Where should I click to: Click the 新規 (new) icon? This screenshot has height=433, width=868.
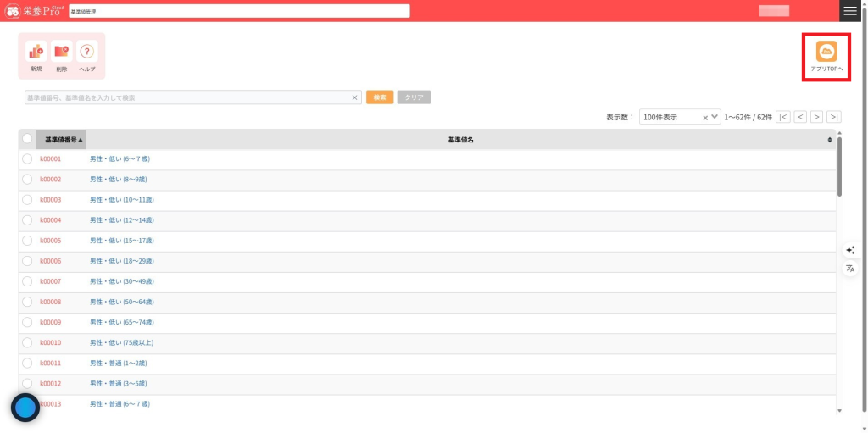click(x=36, y=52)
